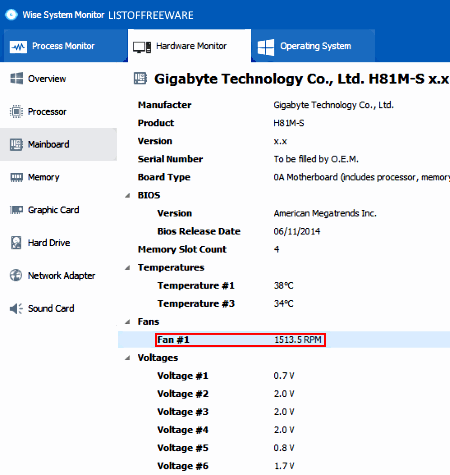Click the 0.8 V voltage value
Image resolution: width=450 pixels, height=475 pixels.
coord(284,448)
